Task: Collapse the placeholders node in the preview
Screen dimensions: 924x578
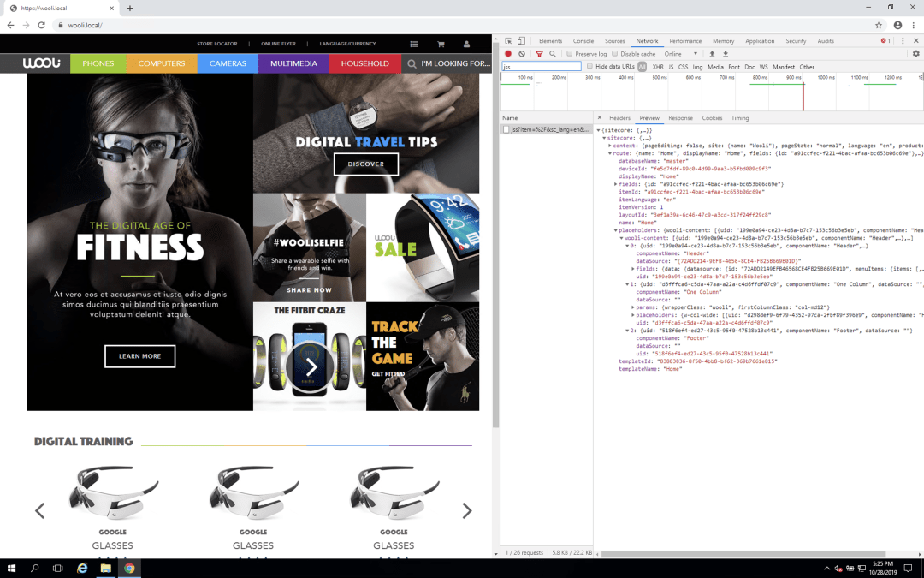Action: [616, 230]
